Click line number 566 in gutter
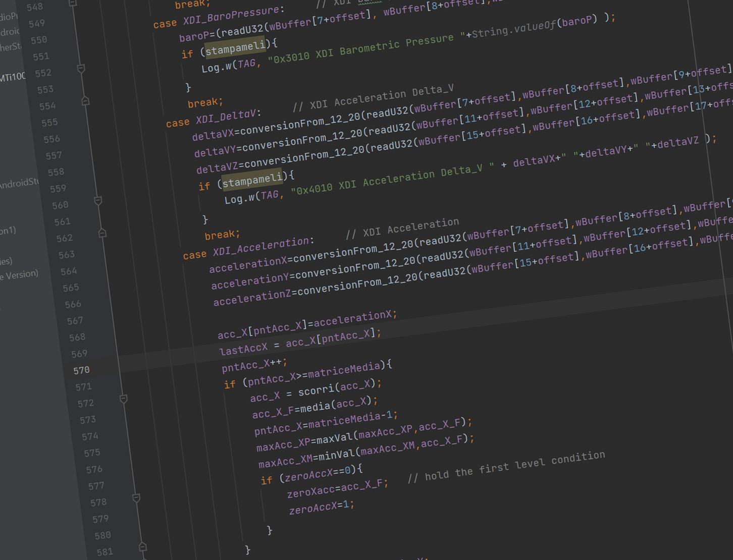Image resolution: width=733 pixels, height=560 pixels. (73, 304)
